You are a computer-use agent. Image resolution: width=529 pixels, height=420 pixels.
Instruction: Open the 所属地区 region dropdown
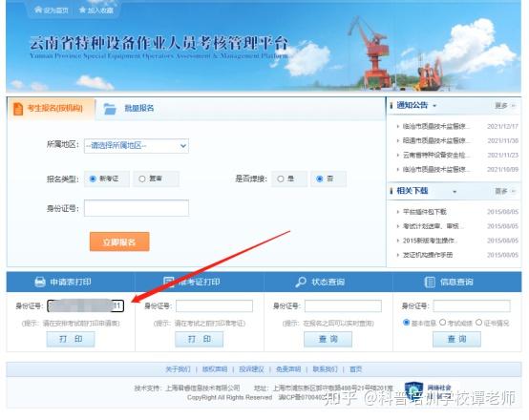137,146
